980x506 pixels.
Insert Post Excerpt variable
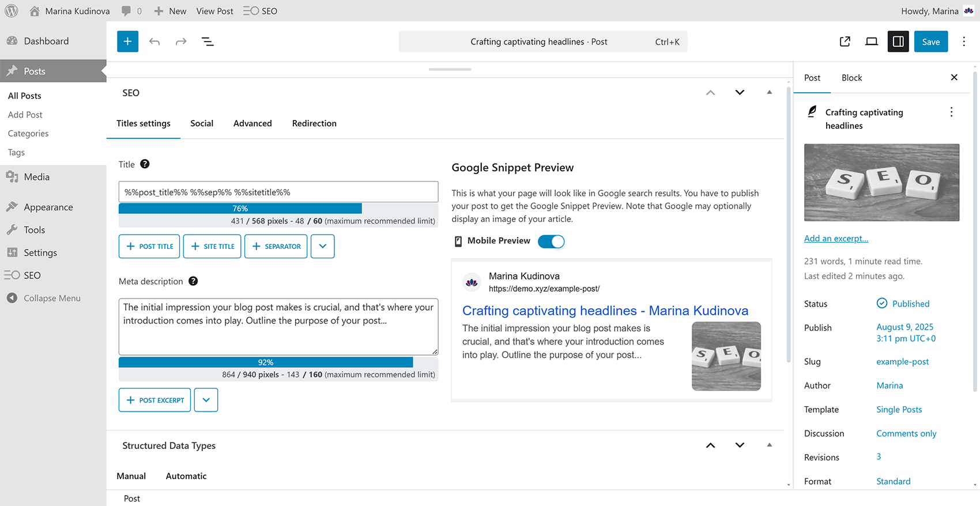[154, 400]
